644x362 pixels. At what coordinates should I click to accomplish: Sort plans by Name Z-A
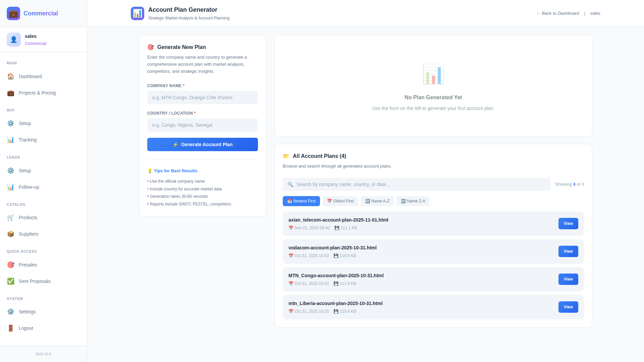coord(413,201)
